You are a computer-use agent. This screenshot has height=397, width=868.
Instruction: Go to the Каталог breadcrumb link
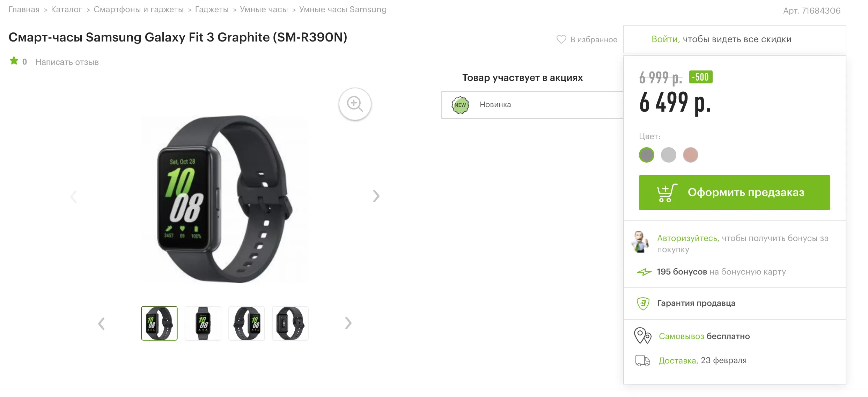[67, 9]
